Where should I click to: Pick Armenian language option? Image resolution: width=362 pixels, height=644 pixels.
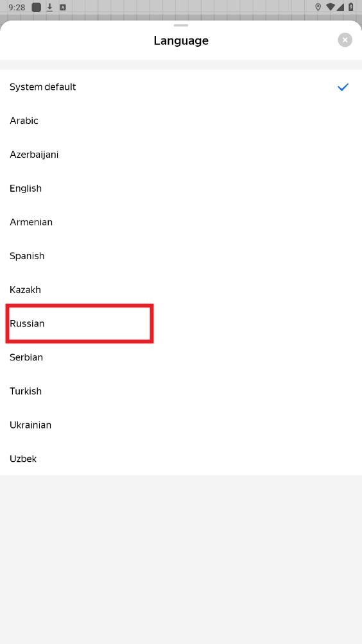pyautogui.click(x=181, y=222)
